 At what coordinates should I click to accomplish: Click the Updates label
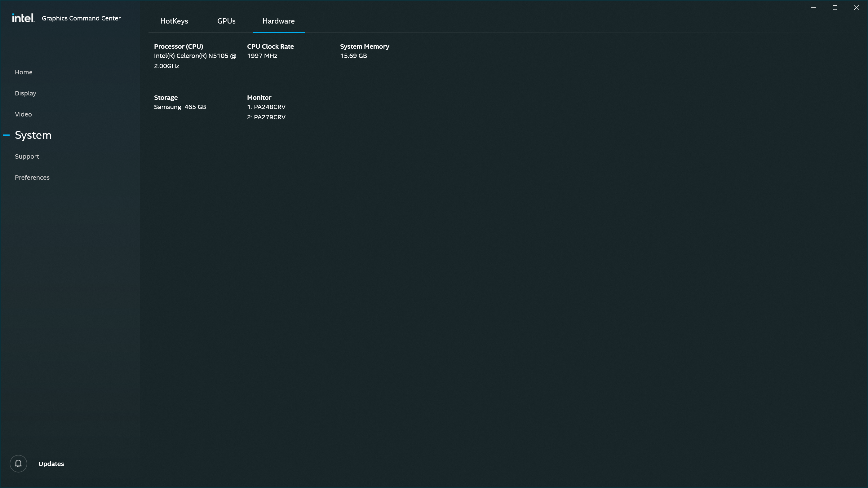pos(51,464)
